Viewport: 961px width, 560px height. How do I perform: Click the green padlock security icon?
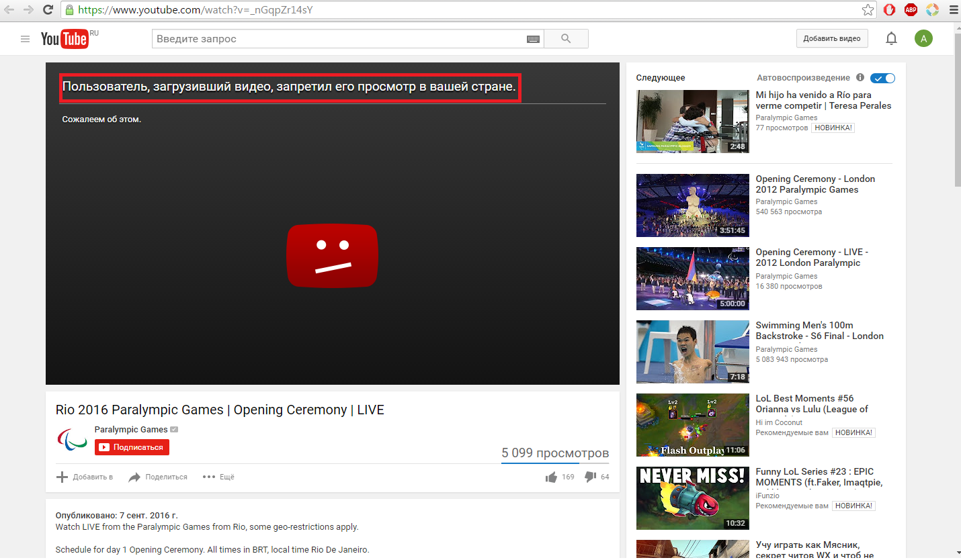click(x=69, y=10)
